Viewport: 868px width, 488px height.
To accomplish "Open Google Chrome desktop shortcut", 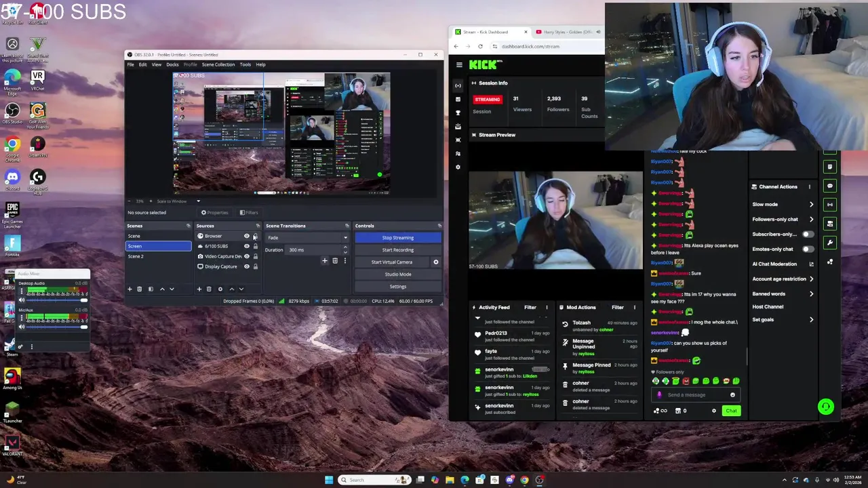I will (x=12, y=147).
